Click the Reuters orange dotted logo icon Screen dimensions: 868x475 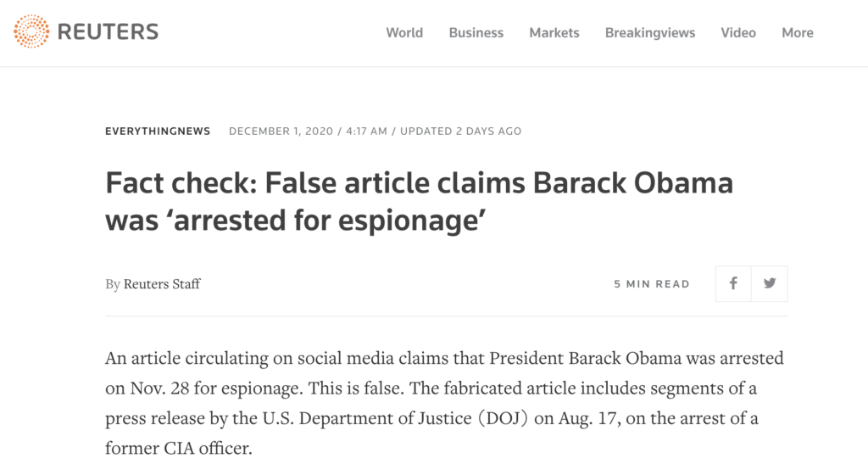coord(31,32)
